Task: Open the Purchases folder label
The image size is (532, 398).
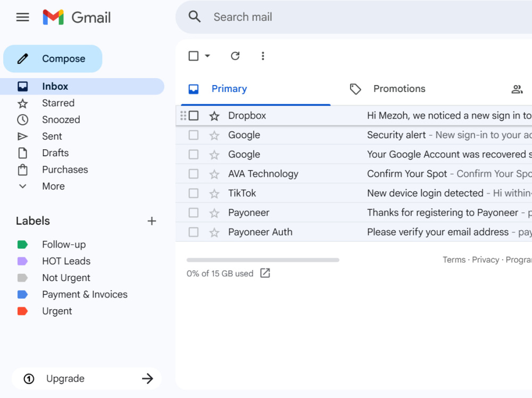Action: coord(65,170)
